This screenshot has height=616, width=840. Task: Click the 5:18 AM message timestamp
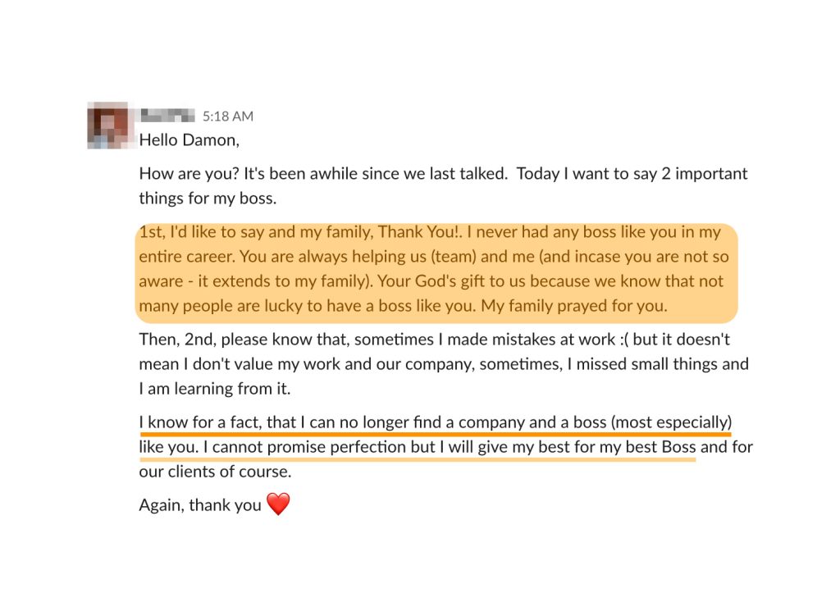coord(228,116)
